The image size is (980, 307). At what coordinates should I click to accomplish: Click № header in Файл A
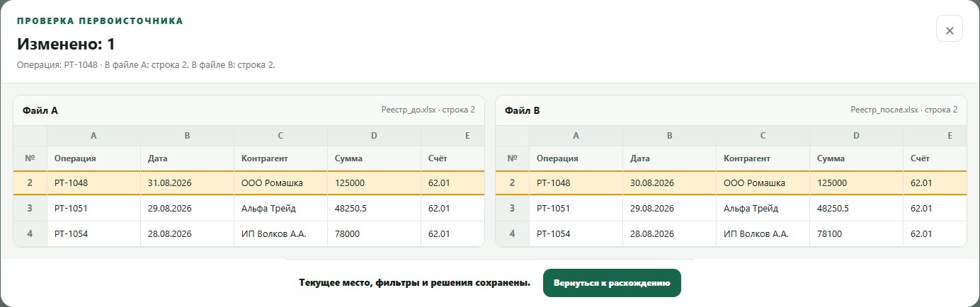tap(30, 158)
